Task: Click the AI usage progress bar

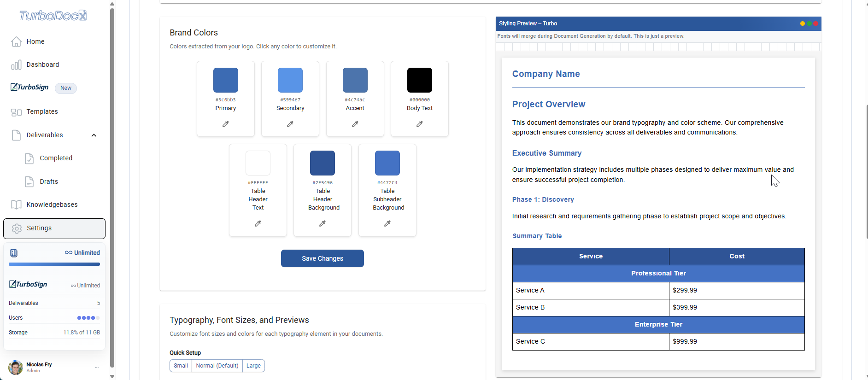Action: click(x=54, y=264)
